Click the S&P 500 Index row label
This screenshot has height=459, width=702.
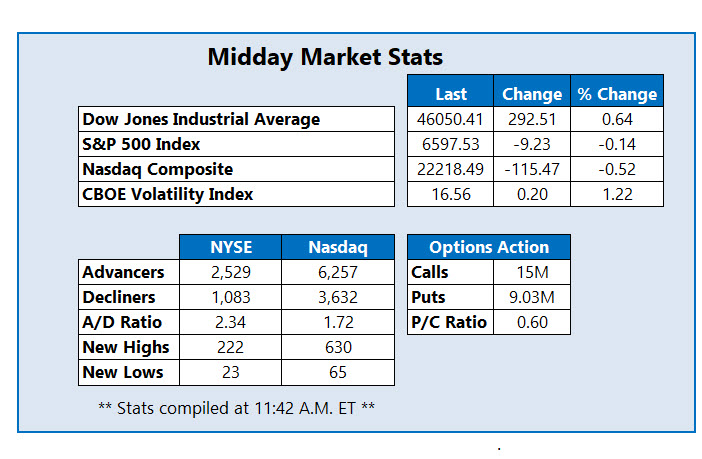click(140, 144)
